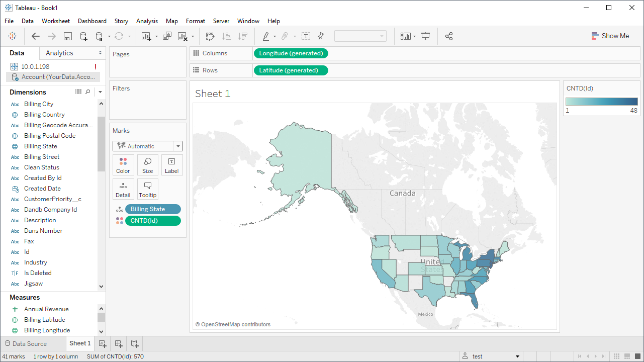This screenshot has height=362, width=644.
Task: Add a new dashboard from bottom tab bar
Action: click(x=119, y=344)
